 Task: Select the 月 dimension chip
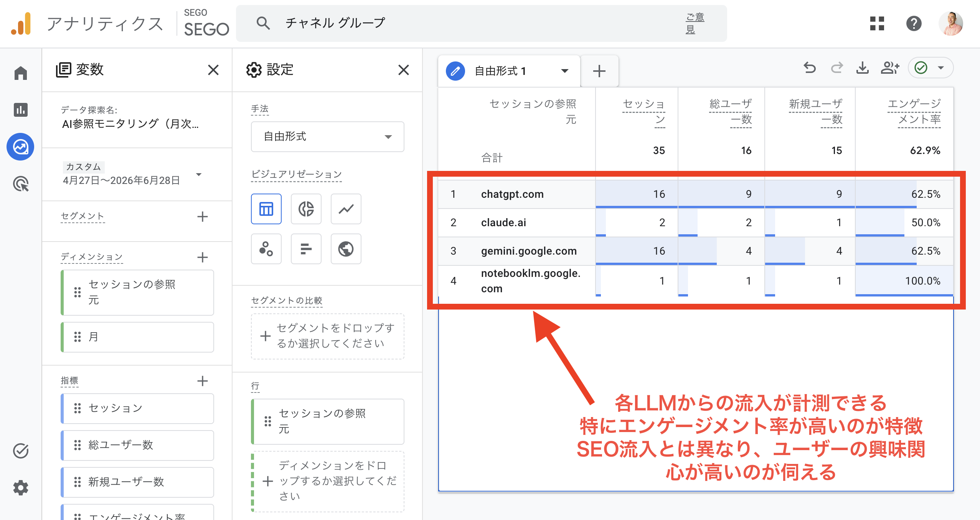(x=137, y=337)
